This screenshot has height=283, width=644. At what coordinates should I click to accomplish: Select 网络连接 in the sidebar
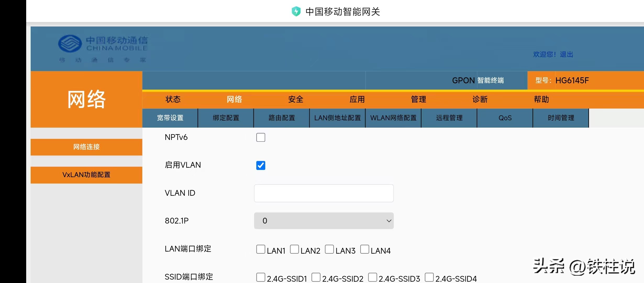[86, 147]
